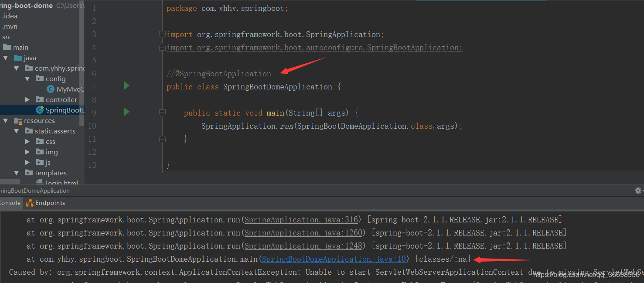The height and width of the screenshot is (283, 644).
Task: Click the project tree horizontal scrollbar
Action: click(x=10, y=182)
